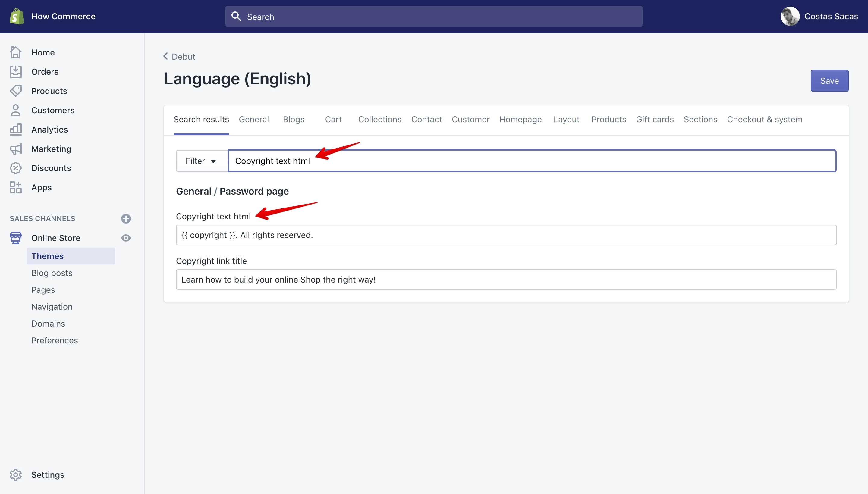This screenshot has height=494, width=868.
Task: Switch to the Layout tab
Action: 567,119
